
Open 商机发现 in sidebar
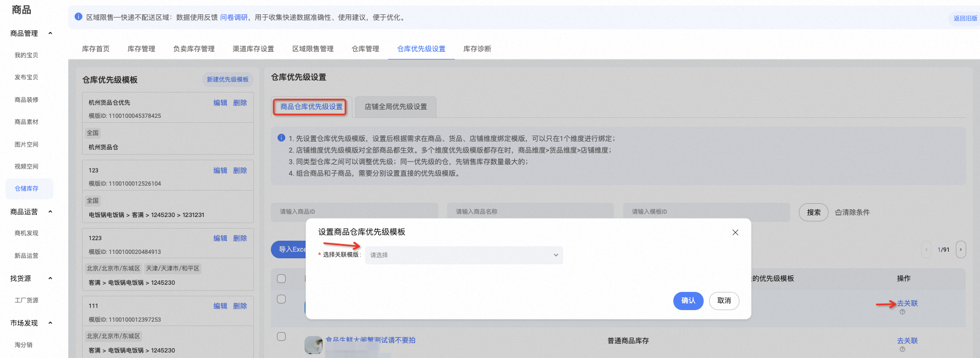click(x=26, y=233)
